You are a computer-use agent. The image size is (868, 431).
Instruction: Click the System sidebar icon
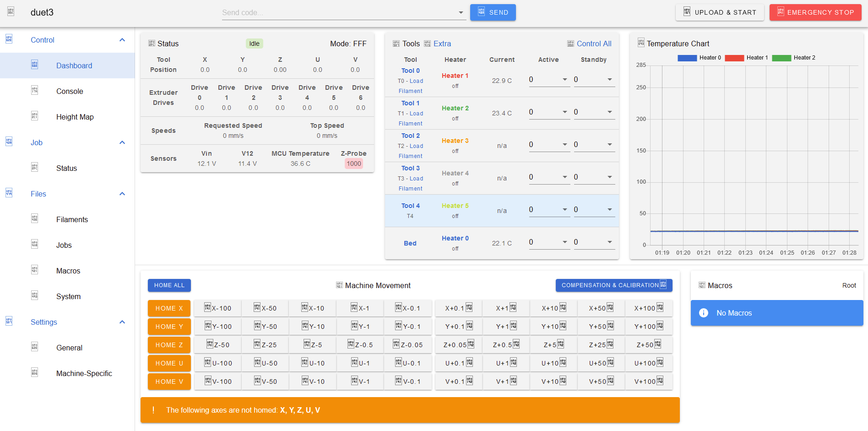[34, 295]
